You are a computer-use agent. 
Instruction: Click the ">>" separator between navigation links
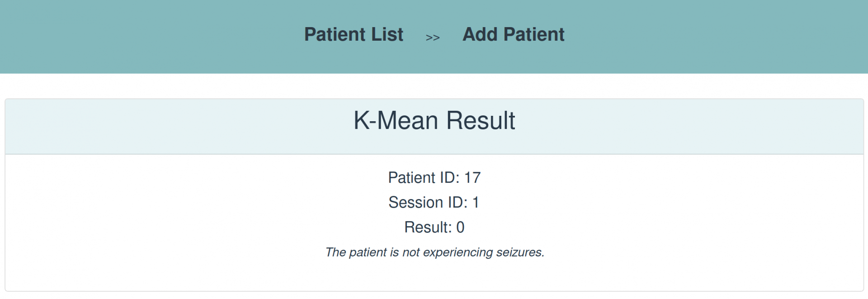[433, 38]
